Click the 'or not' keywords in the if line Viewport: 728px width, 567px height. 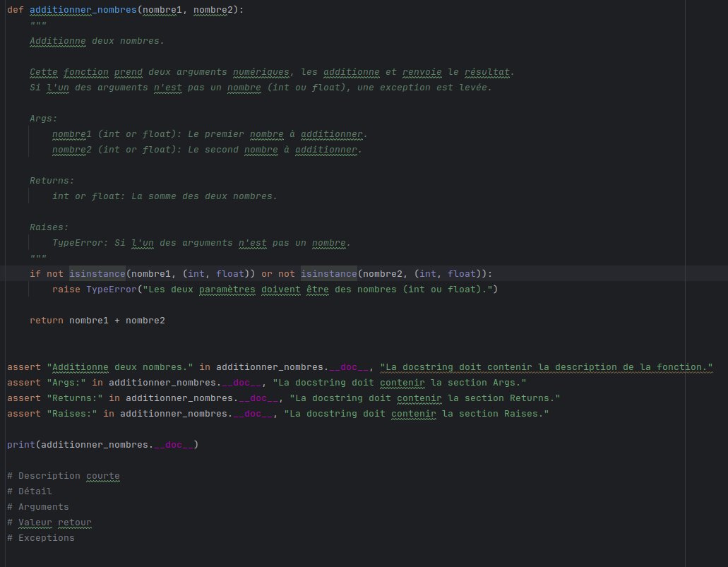278,273
